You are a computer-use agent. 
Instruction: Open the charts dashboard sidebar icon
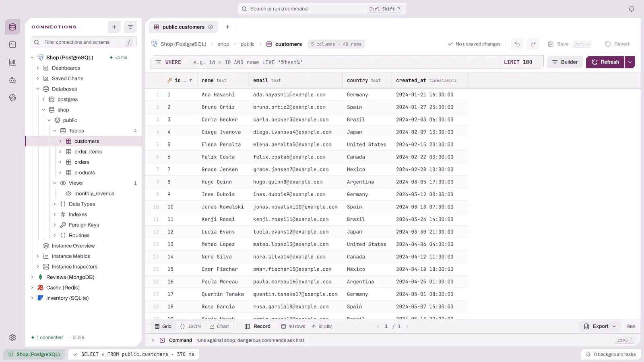click(x=12, y=62)
